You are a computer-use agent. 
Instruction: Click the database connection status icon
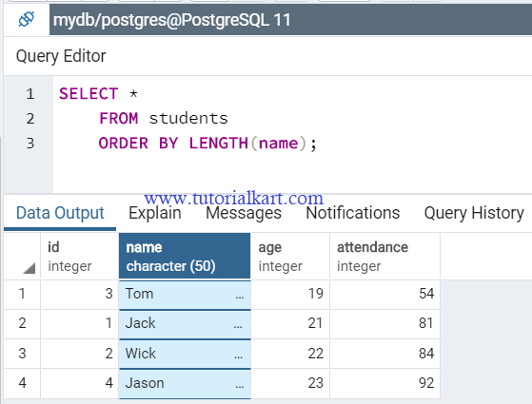(x=26, y=19)
